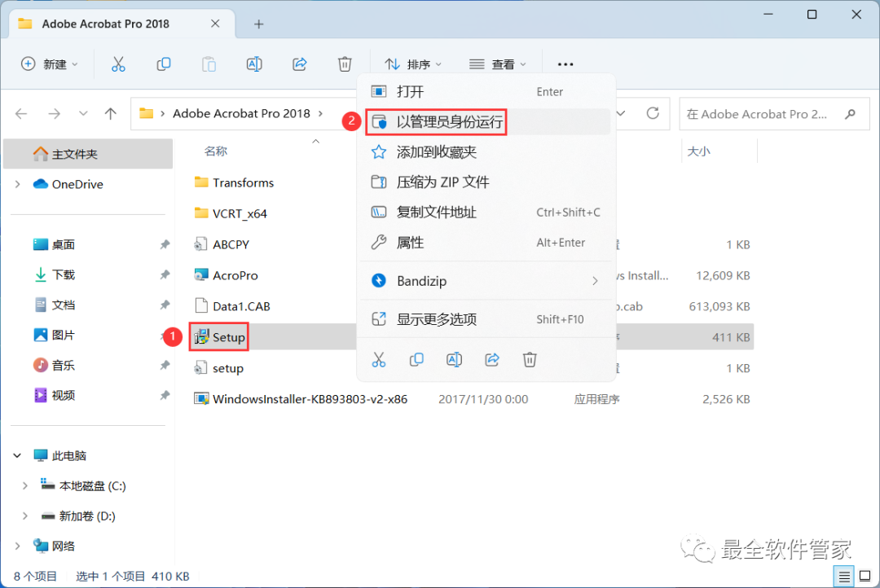Click Share icon in context menu bottom row
The height and width of the screenshot is (588, 880).
click(491, 360)
